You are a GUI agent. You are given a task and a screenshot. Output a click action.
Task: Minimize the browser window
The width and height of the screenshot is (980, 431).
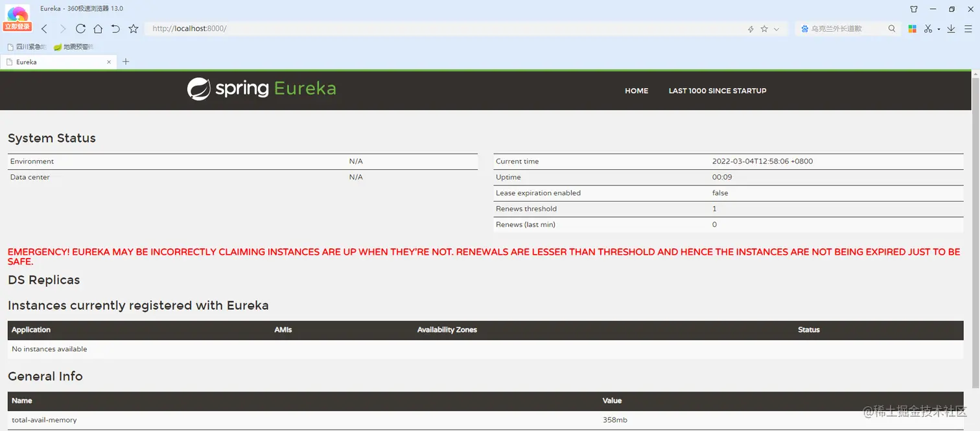[933, 9]
